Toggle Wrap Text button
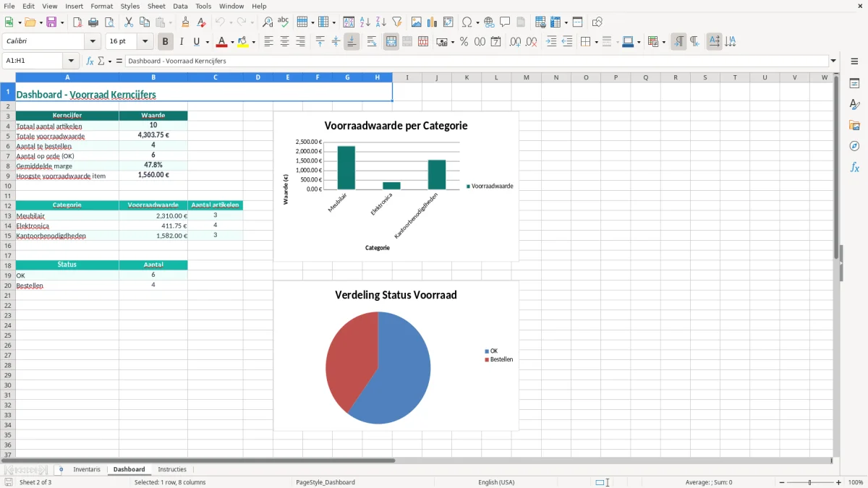This screenshot has width=868, height=488. point(372,42)
